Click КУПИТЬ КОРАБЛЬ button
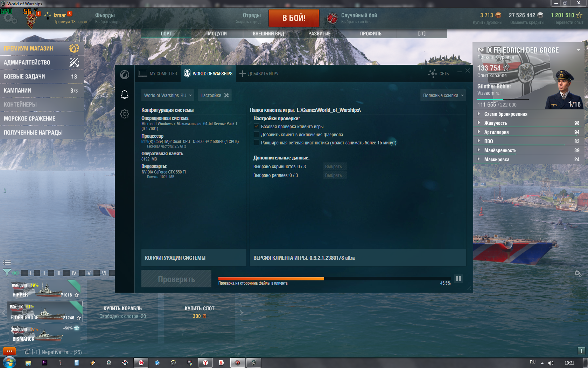 122,312
